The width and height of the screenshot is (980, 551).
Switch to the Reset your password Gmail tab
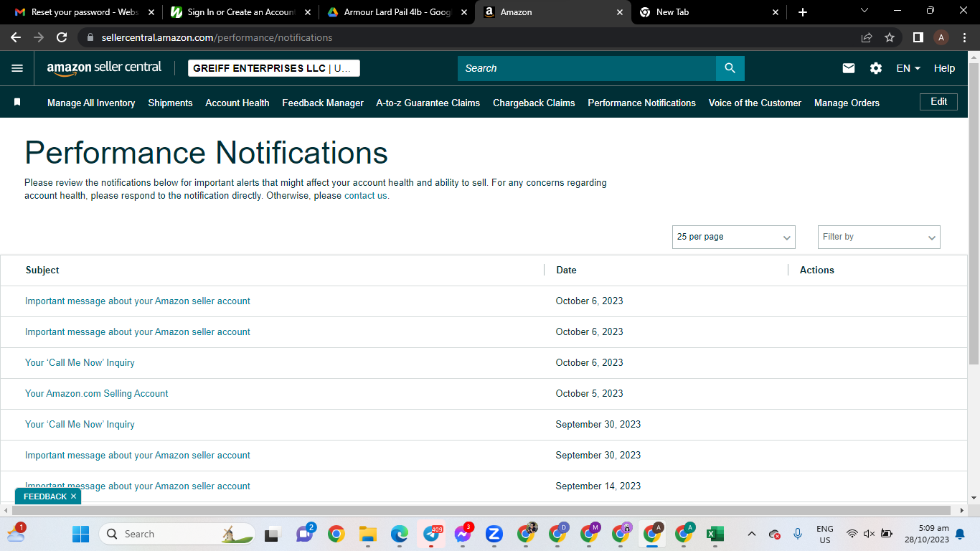(x=84, y=12)
